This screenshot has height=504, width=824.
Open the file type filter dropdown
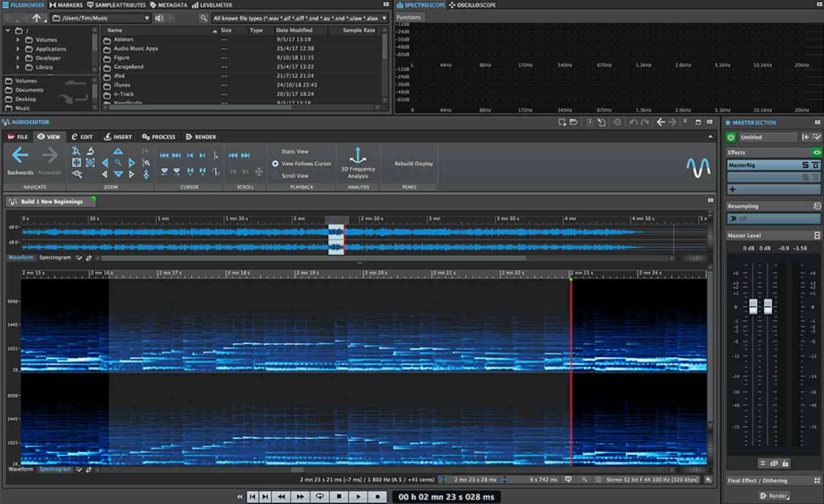click(300, 18)
